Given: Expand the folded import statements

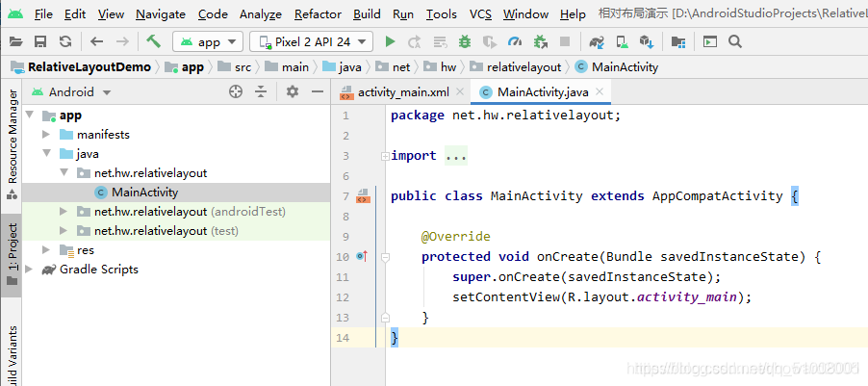Looking at the screenshot, I should (x=385, y=156).
